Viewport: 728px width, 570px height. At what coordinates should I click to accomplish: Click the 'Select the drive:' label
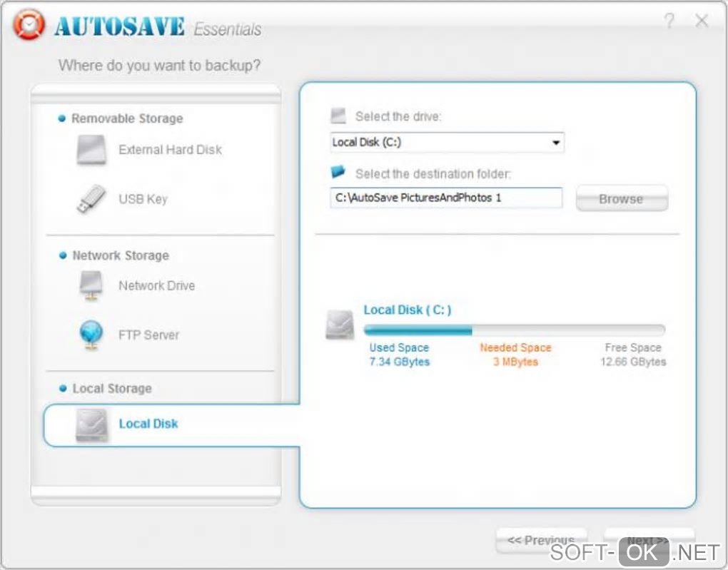tap(398, 116)
